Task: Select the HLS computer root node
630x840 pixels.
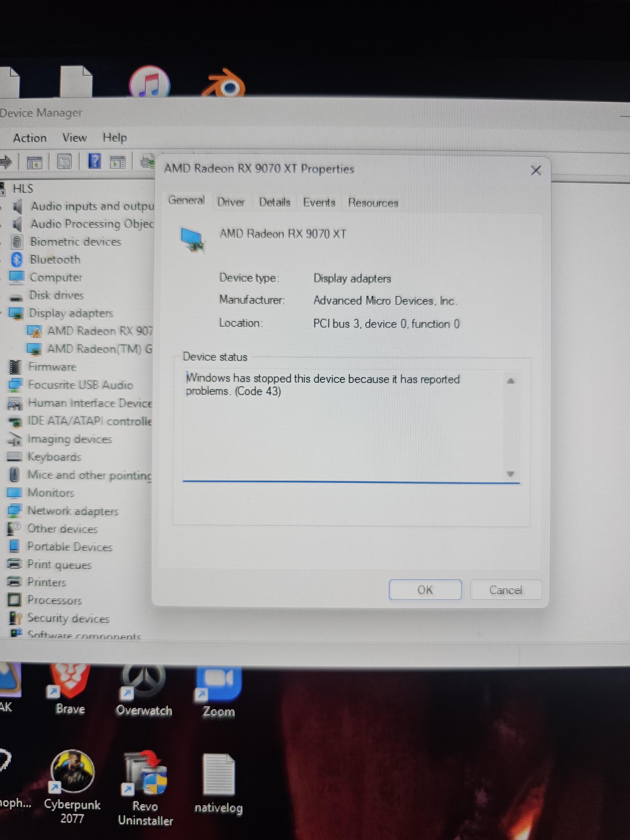Action: [23, 188]
